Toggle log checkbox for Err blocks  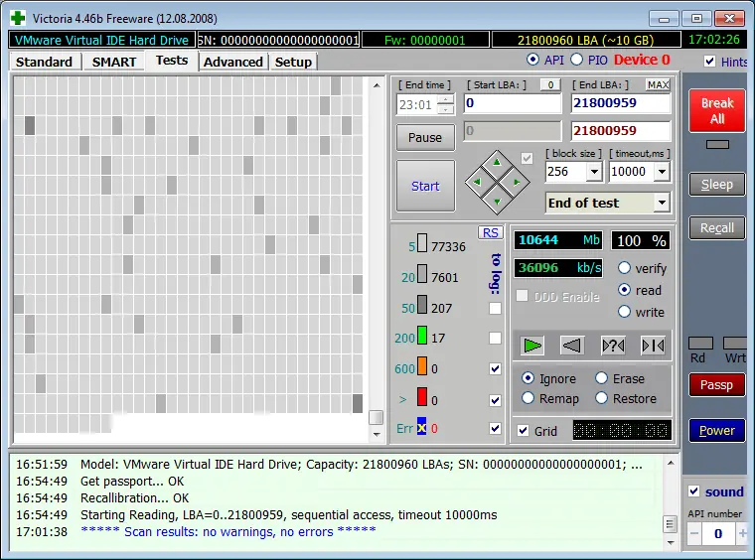pos(495,428)
